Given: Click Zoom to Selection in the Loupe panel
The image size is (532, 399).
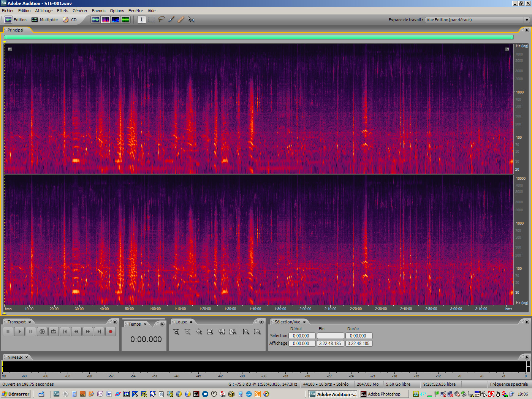Looking at the screenshot, I should (x=210, y=331).
